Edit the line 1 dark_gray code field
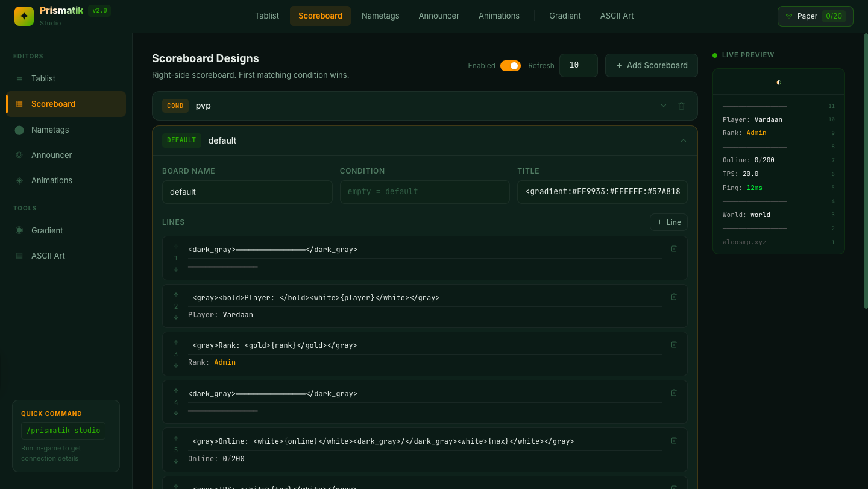Viewport: 868px width, 489px height. 424,250
